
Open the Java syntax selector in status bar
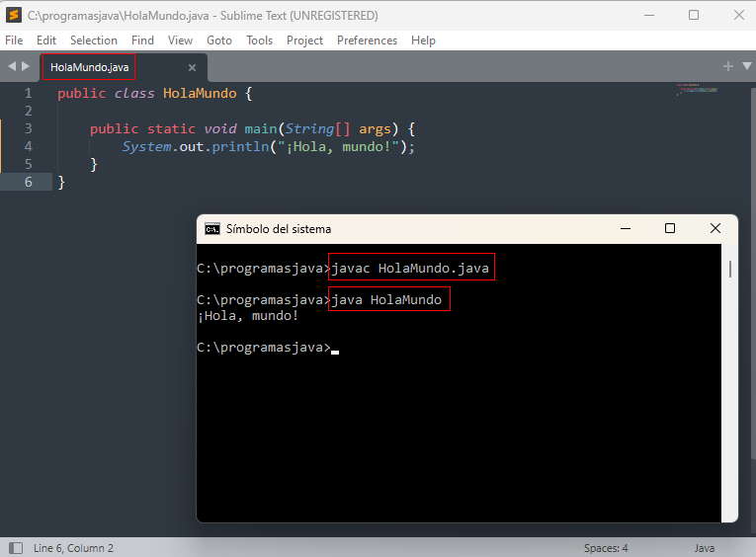pyautogui.click(x=705, y=548)
